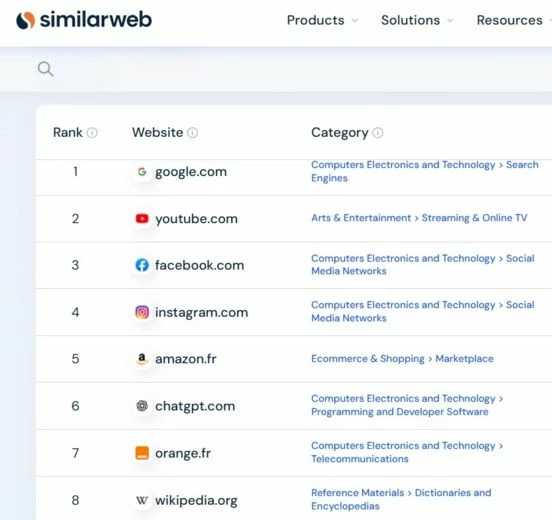
Task: Open the Telecommunications category link
Action: (360, 459)
